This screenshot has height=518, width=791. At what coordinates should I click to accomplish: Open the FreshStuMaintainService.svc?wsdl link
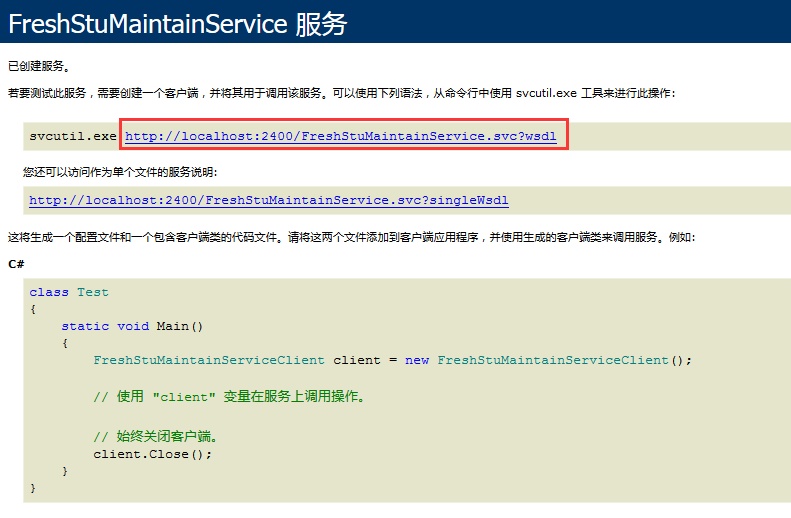[x=340, y=135]
